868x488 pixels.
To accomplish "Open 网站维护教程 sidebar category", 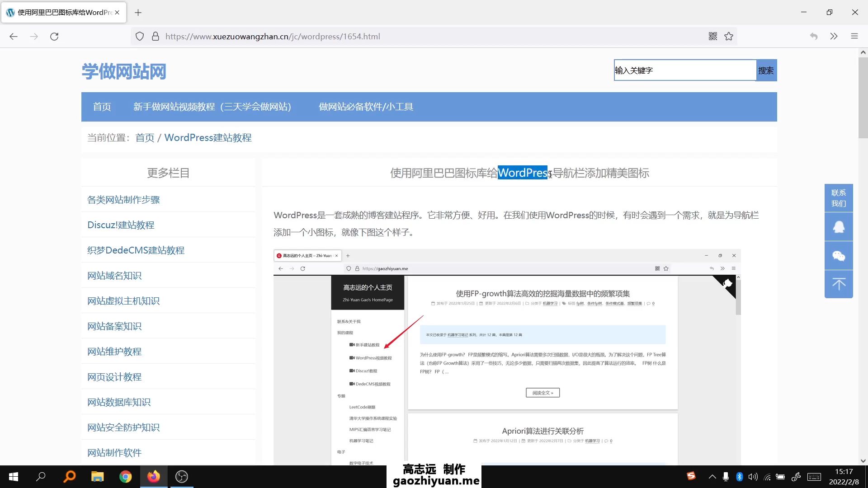I will [114, 352].
